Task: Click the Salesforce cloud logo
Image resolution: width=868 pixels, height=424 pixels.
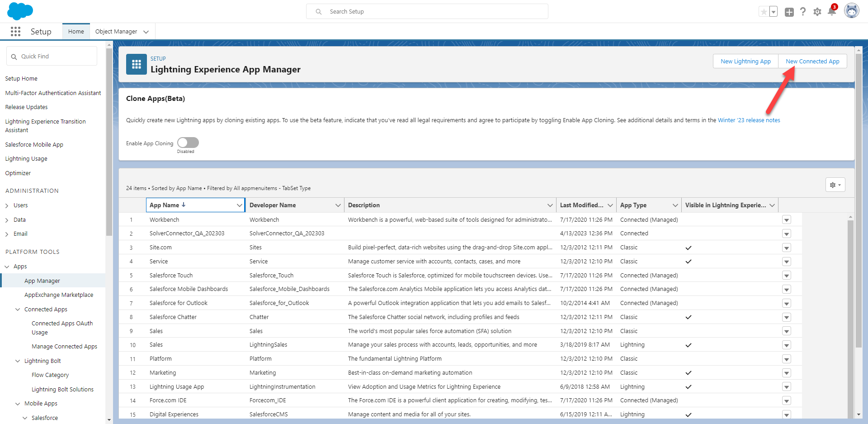Action: [20, 11]
